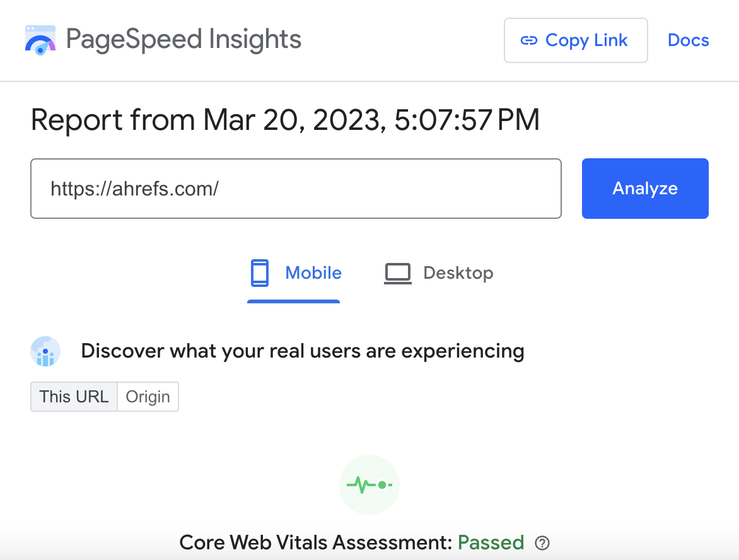This screenshot has width=739, height=560.
Task: Click the PageSpeed Insights logo icon
Action: [40, 40]
